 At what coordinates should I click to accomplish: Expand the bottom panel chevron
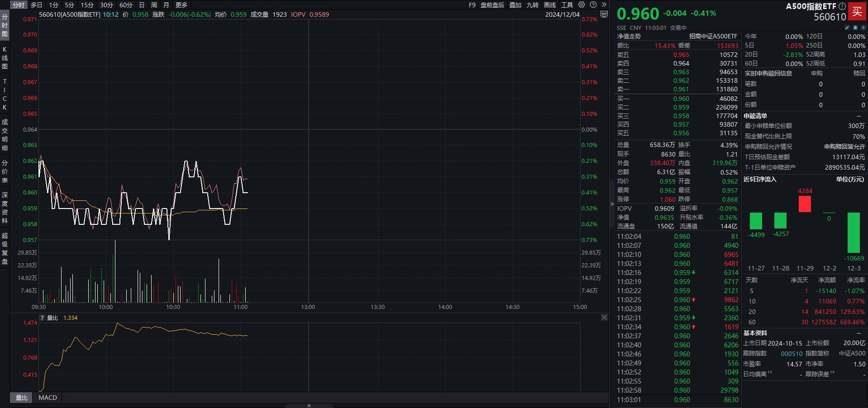coord(309,405)
